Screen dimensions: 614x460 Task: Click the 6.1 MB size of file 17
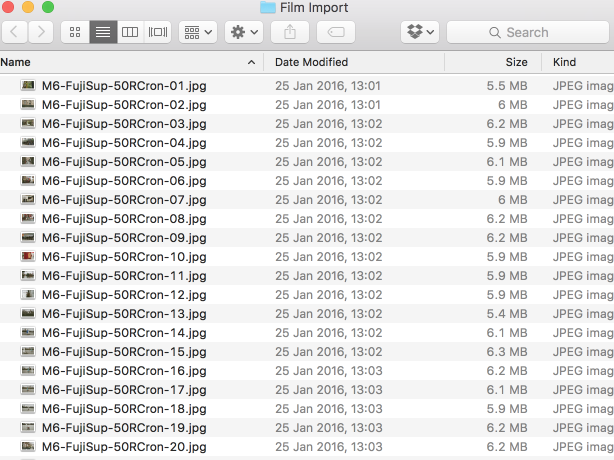pyautogui.click(x=507, y=390)
